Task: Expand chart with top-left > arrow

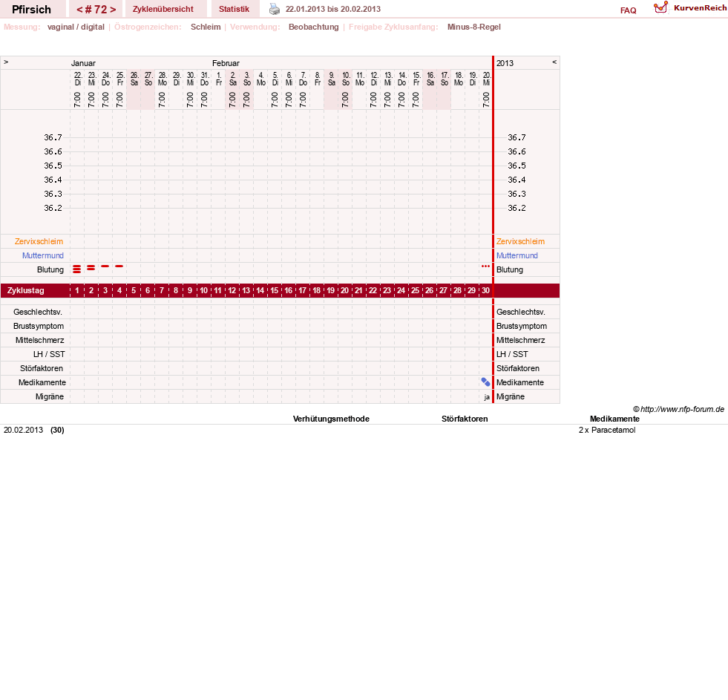Action: (x=6, y=62)
